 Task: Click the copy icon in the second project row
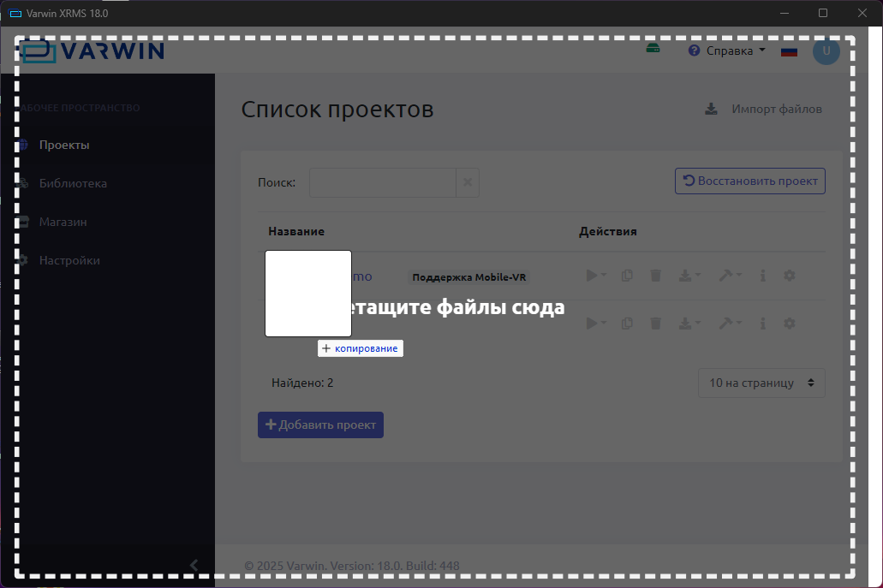click(x=627, y=324)
